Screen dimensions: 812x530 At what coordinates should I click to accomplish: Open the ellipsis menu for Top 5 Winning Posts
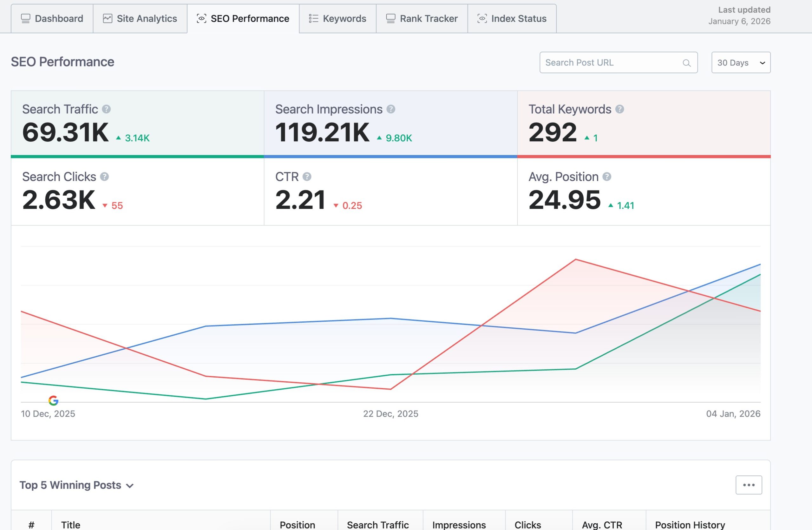[x=749, y=485]
